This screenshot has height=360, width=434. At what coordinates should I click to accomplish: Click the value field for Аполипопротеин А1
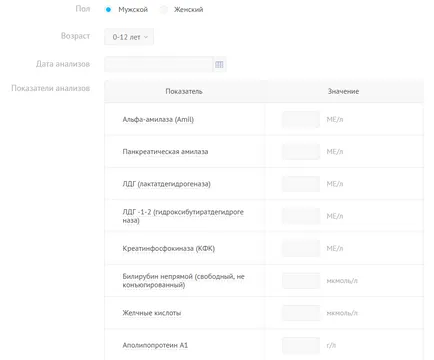click(301, 345)
